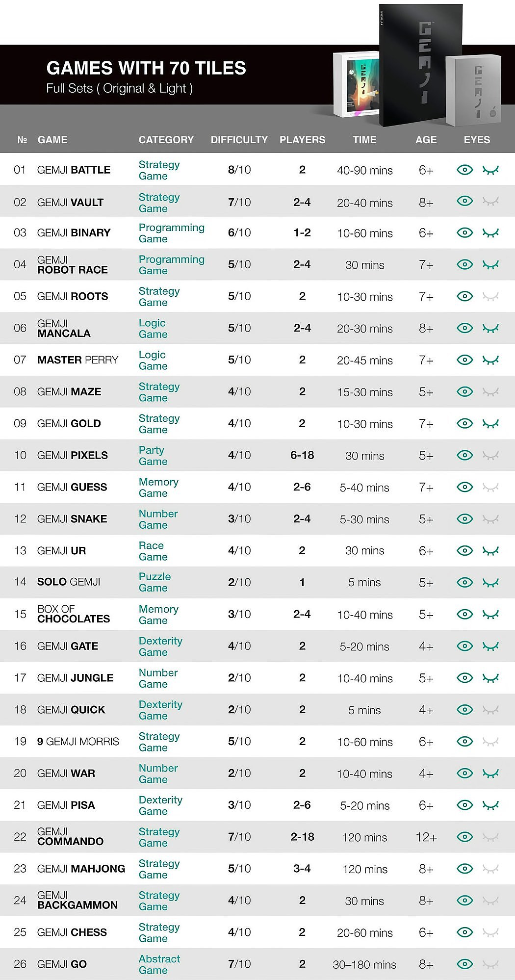Click Programming Game category for Robot Race

[171, 265]
